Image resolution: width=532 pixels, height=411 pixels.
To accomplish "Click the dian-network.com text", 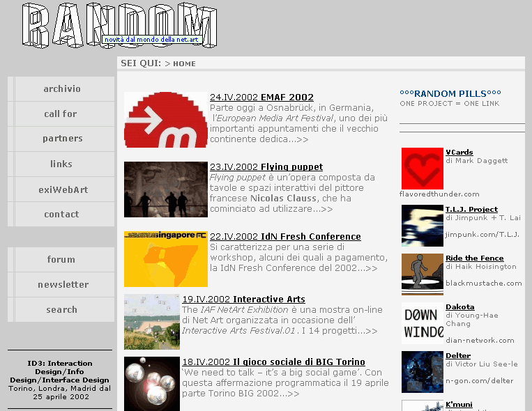I will 480,340.
